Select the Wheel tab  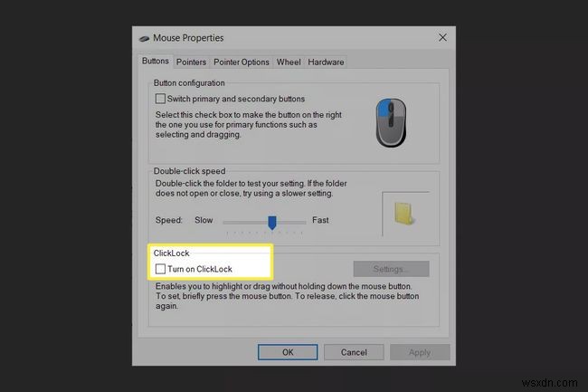point(289,62)
